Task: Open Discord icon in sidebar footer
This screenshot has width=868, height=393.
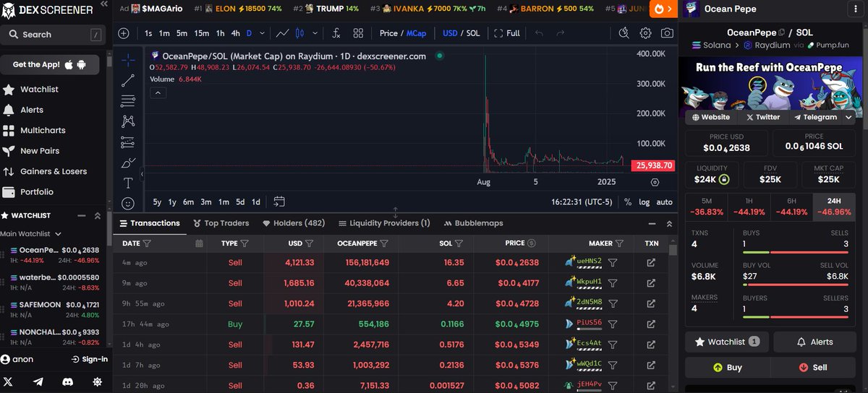Action: [67, 381]
